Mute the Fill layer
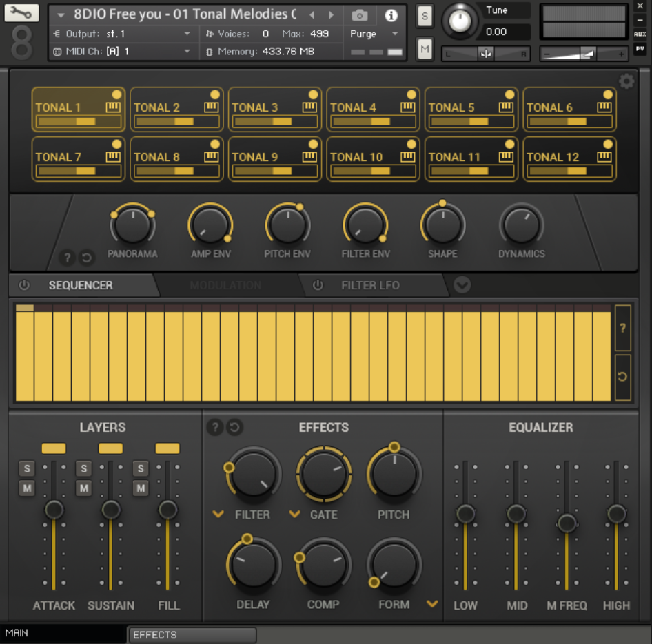652x644 pixels. pyautogui.click(x=141, y=488)
